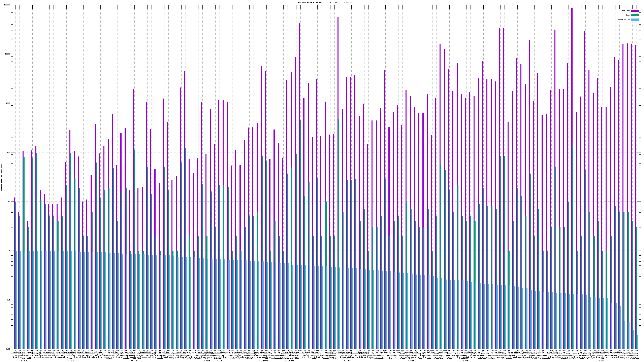Click the green Spam legend swatch
The height and width of the screenshot is (362, 644).
coord(635,15)
